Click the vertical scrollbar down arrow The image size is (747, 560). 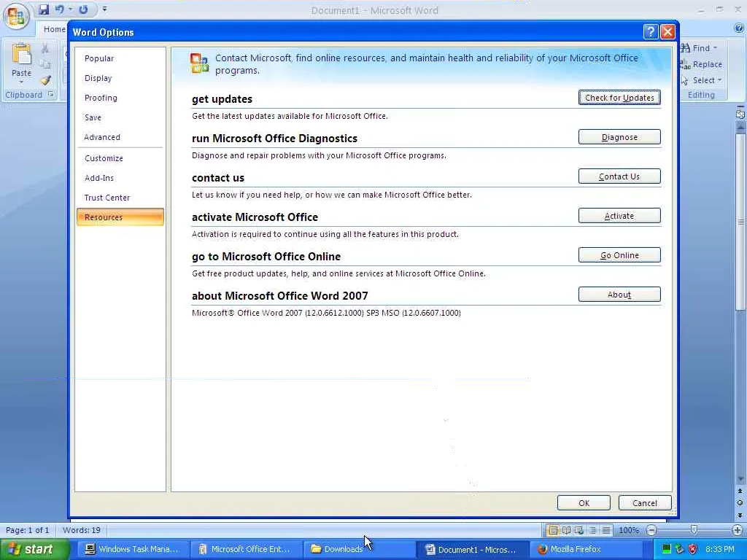(x=740, y=479)
